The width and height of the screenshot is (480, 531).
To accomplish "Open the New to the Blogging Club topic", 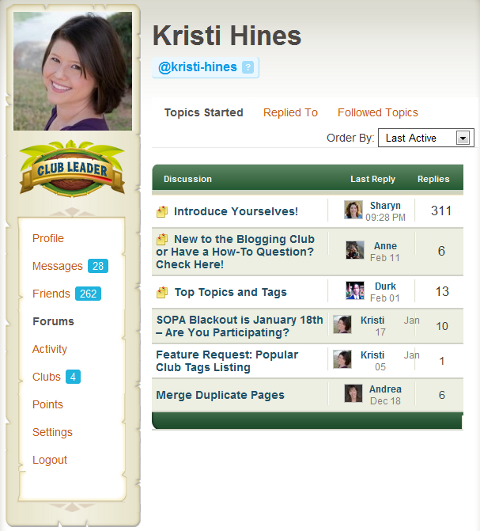I will tap(235, 252).
